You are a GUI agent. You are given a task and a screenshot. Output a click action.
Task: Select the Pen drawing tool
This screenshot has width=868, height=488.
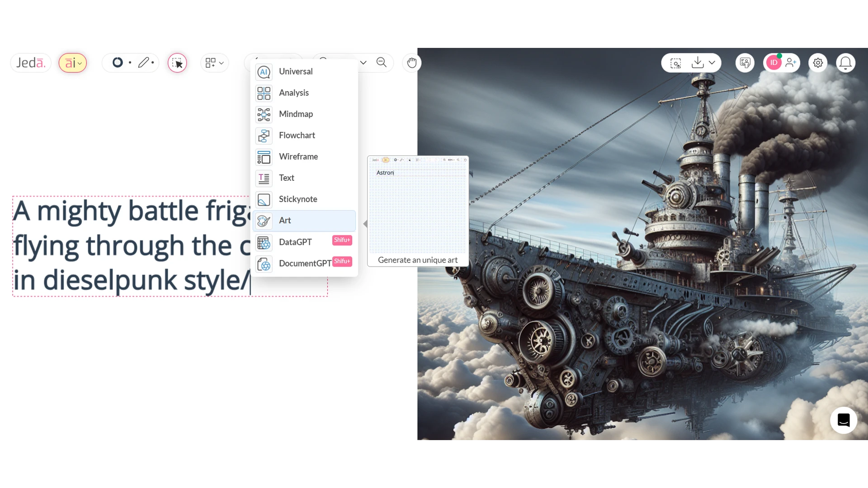143,62
